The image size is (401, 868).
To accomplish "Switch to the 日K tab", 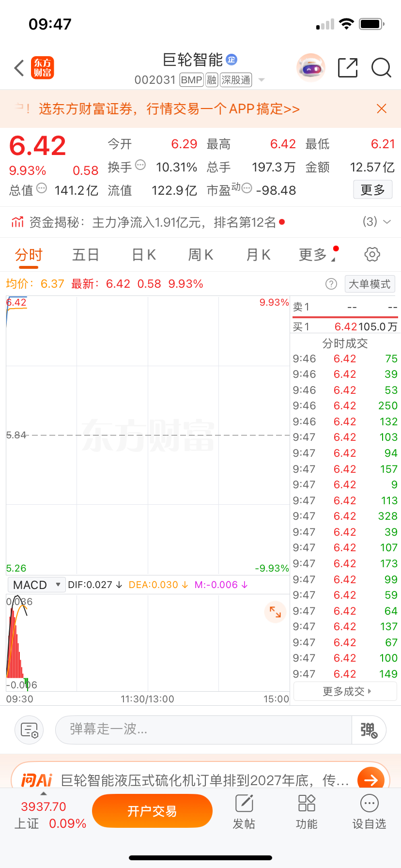I will pos(144,254).
